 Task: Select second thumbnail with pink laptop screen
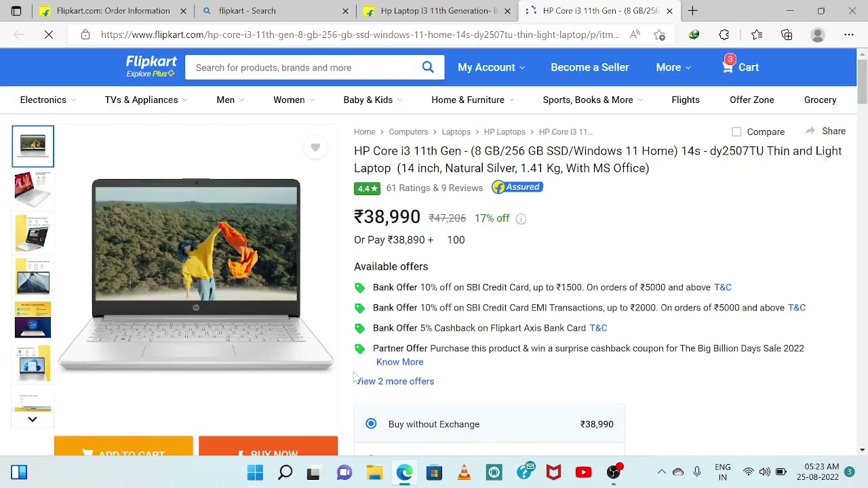[x=33, y=188]
